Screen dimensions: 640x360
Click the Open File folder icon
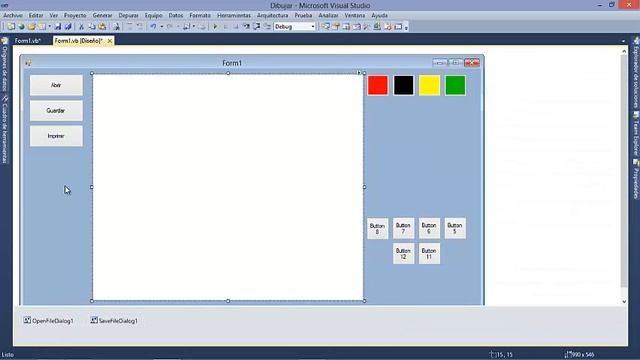[x=31, y=27]
